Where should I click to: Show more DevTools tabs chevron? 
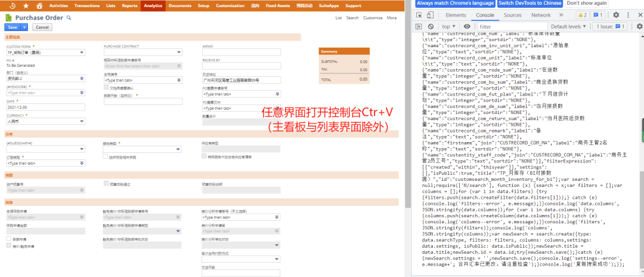point(560,15)
